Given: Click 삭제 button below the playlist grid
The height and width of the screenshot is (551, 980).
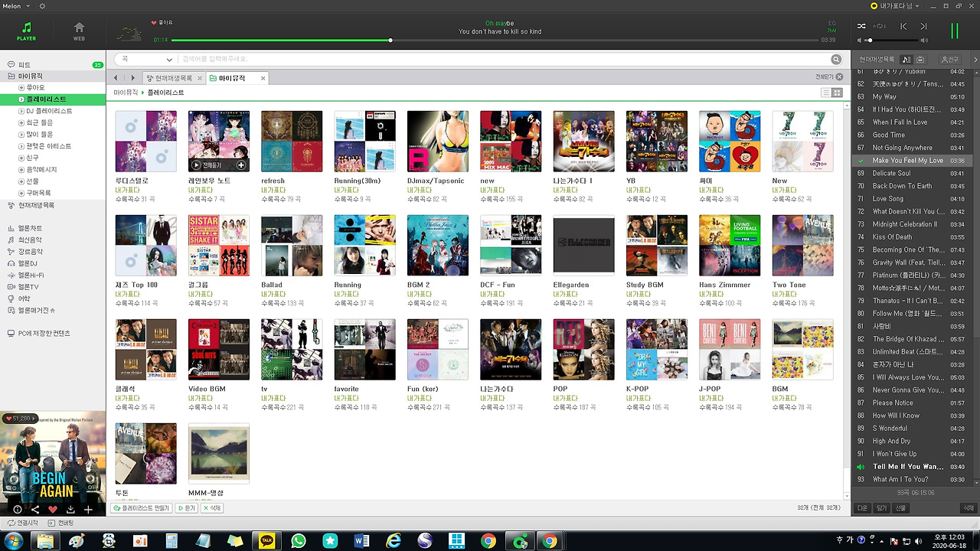Looking at the screenshot, I should [x=212, y=508].
